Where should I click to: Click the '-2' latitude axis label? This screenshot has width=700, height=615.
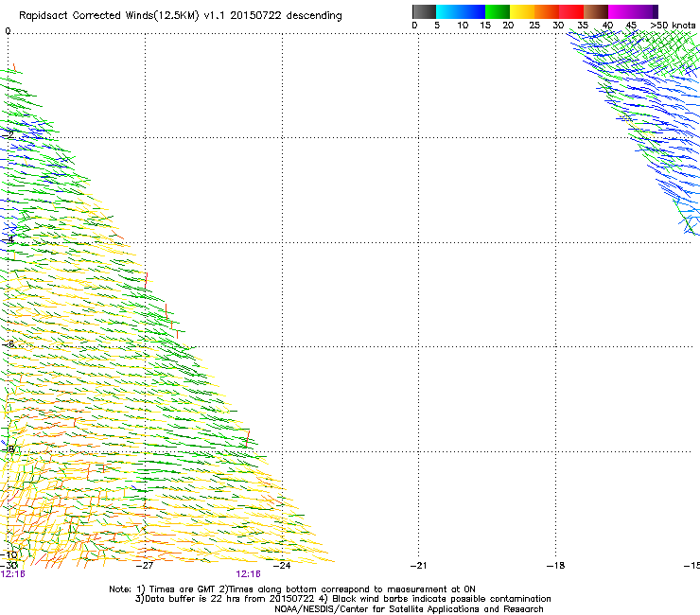8,134
